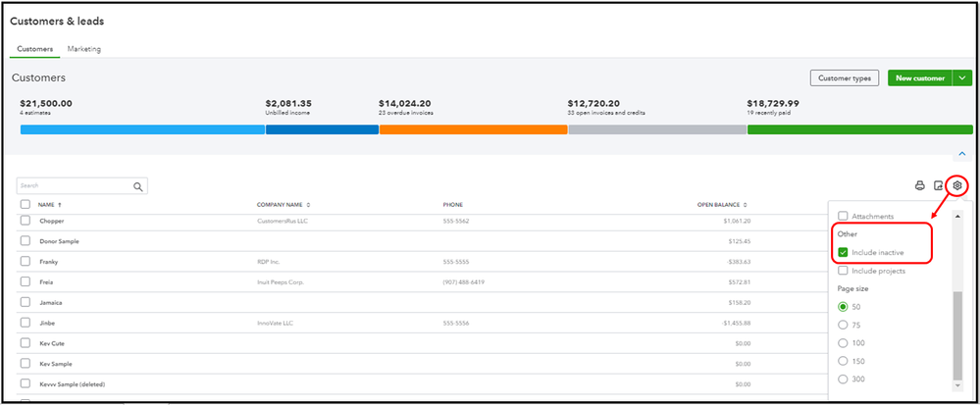Select page size 50
Screen dimensions: 980x405
coord(843,307)
